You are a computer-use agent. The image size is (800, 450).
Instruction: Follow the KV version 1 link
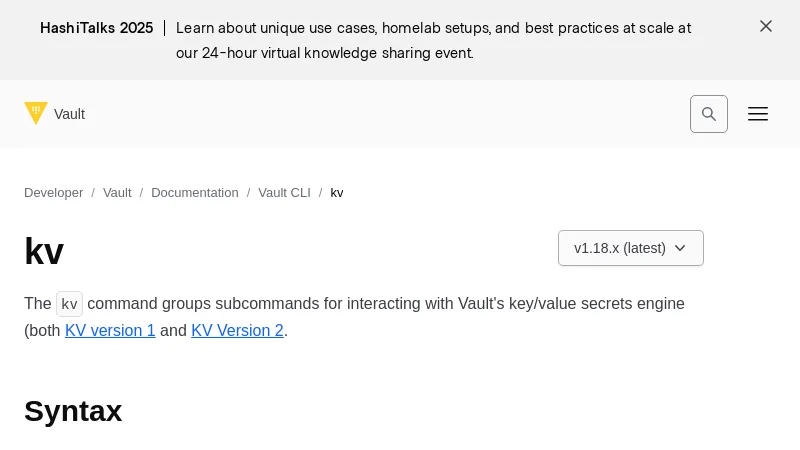[110, 331]
